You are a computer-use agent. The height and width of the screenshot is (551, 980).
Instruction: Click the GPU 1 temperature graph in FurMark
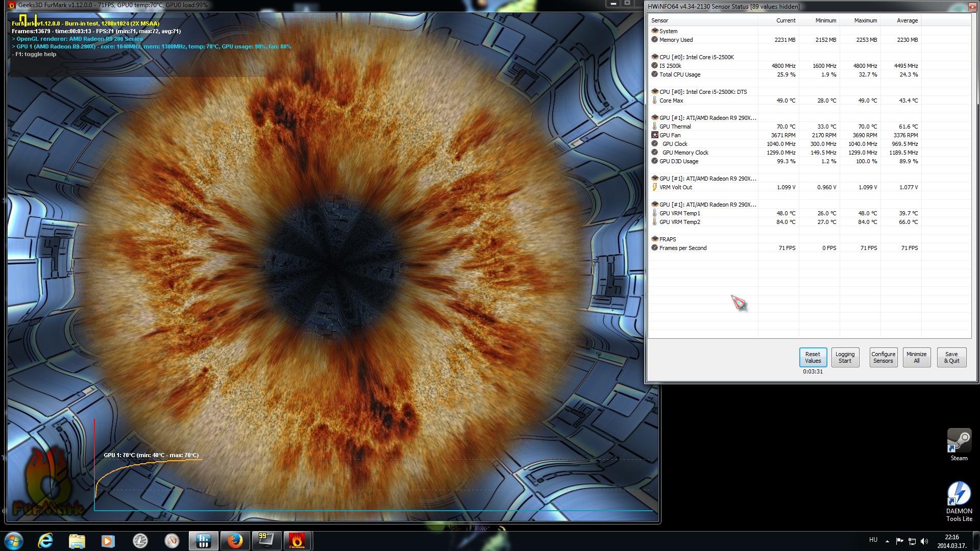[x=374, y=465]
